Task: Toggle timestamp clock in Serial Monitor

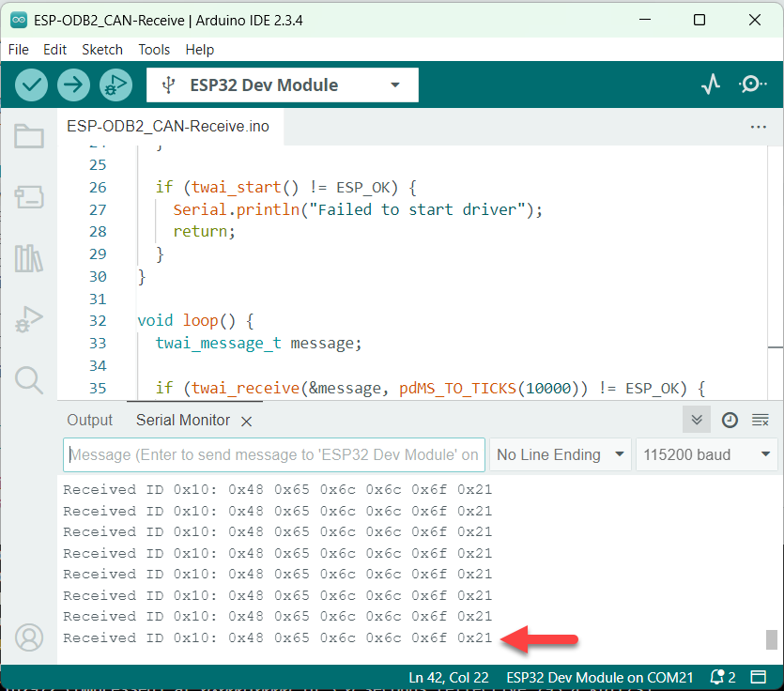Action: [730, 420]
